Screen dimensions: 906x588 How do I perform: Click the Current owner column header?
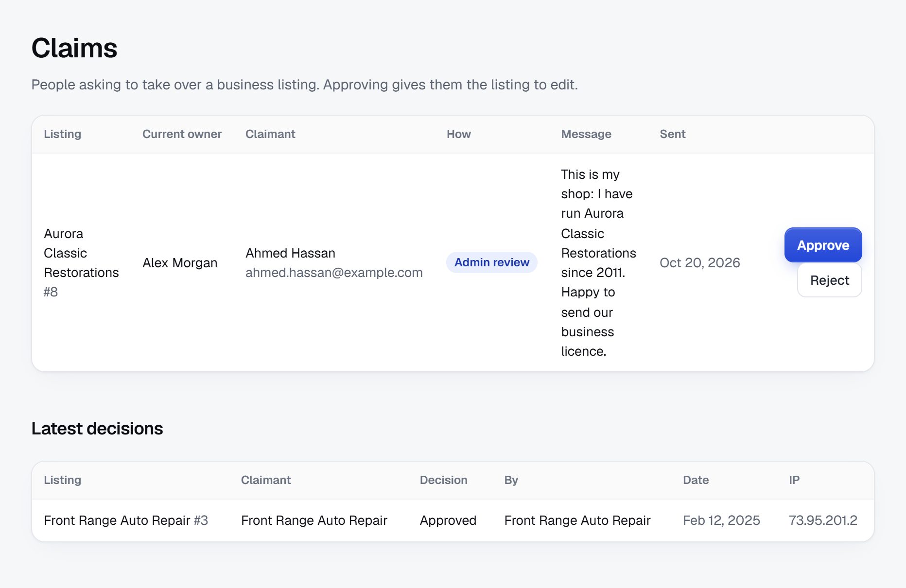click(x=182, y=134)
